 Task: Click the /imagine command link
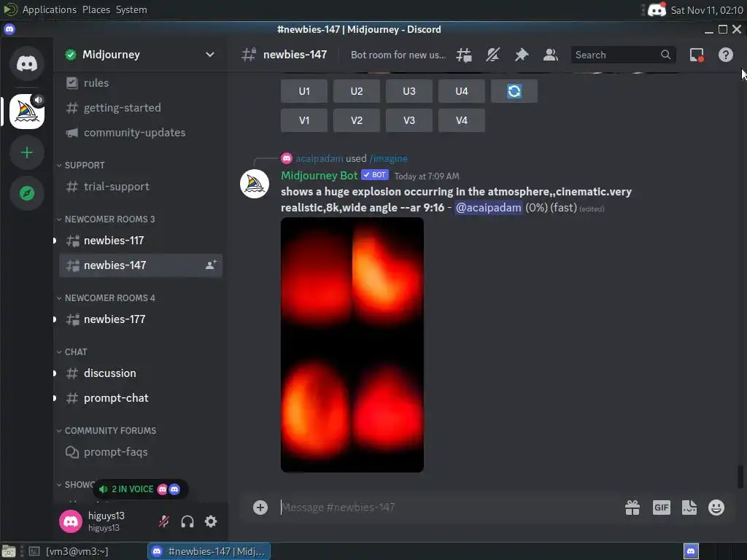388,158
